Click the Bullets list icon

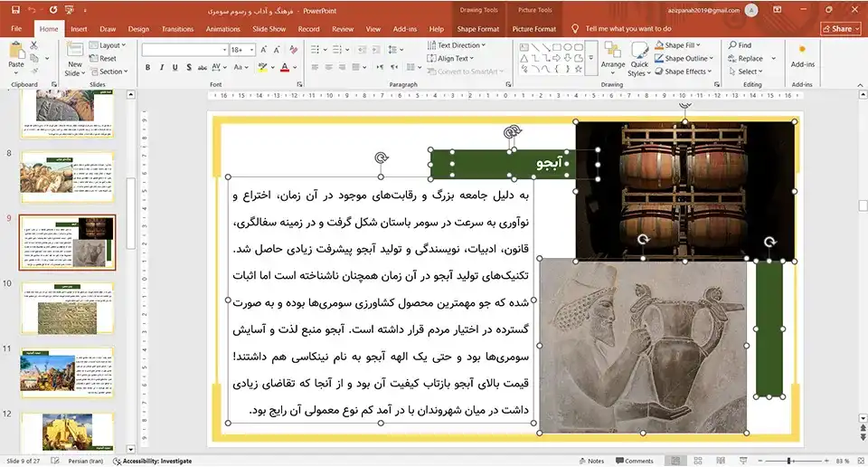click(315, 49)
